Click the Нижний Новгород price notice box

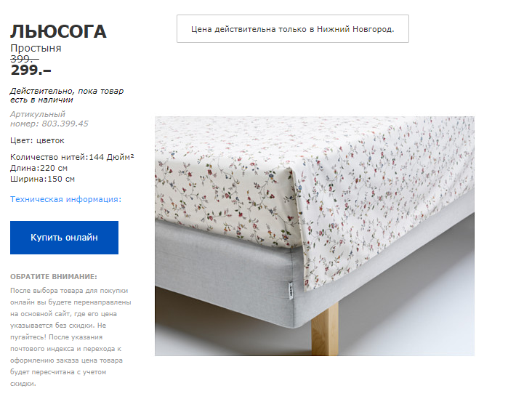[293, 29]
